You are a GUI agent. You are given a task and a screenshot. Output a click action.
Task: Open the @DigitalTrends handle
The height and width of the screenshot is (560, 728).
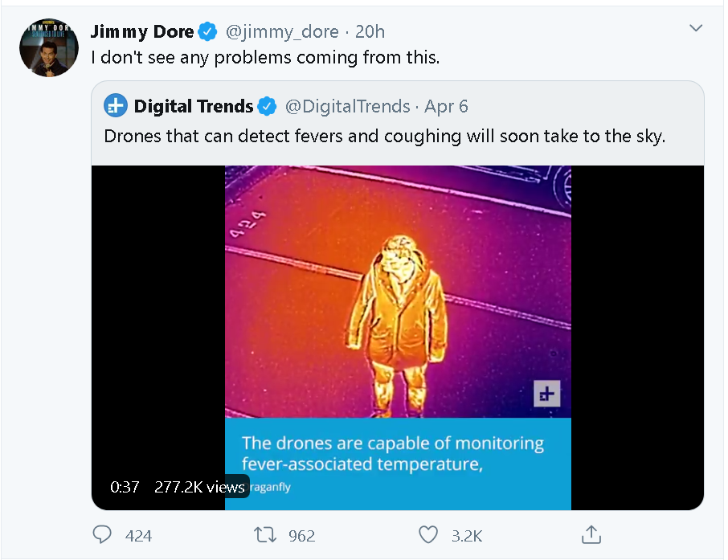click(347, 106)
